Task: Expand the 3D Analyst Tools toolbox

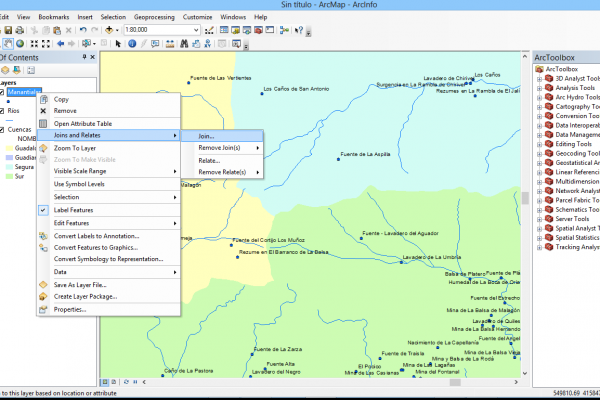Action: 537,77
